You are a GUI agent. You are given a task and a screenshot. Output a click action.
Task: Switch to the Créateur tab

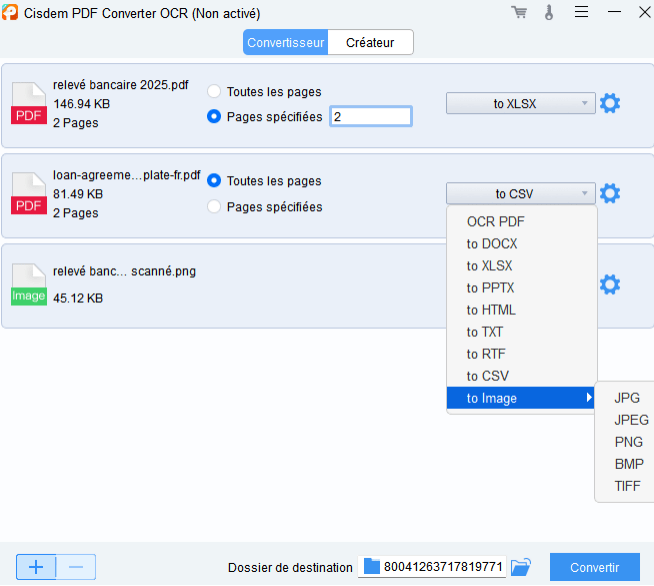pos(370,42)
